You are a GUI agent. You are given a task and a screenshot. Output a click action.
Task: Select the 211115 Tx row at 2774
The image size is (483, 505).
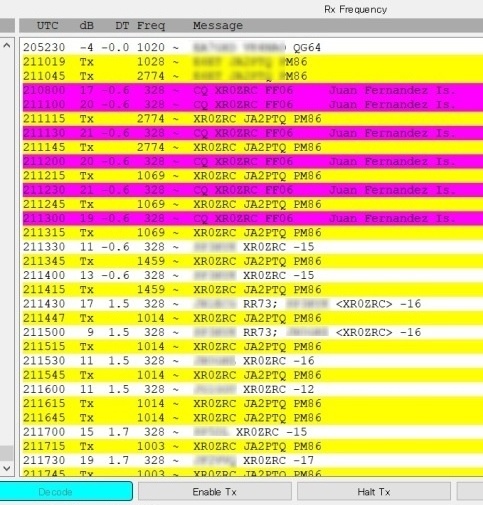coord(251,119)
